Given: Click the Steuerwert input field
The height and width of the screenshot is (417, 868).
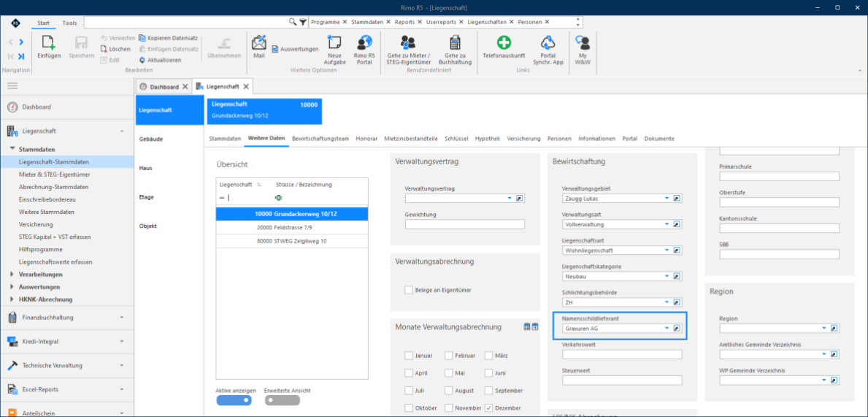Looking at the screenshot, I should [x=622, y=380].
